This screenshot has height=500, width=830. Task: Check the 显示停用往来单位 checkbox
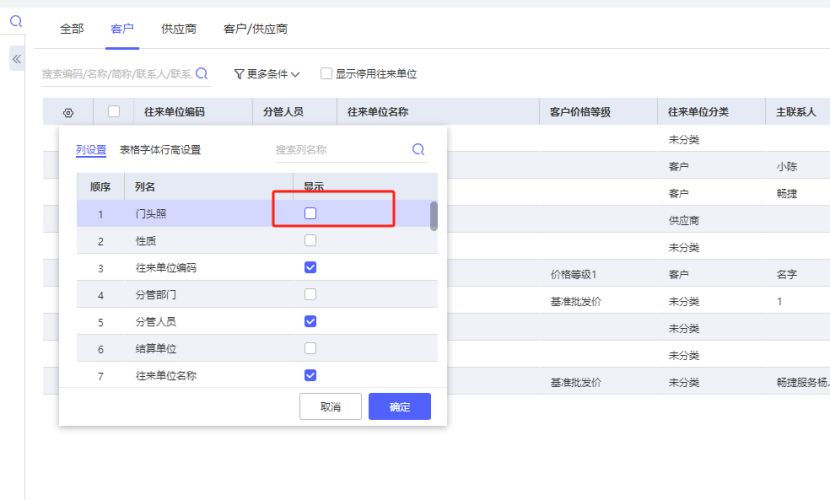click(x=326, y=74)
